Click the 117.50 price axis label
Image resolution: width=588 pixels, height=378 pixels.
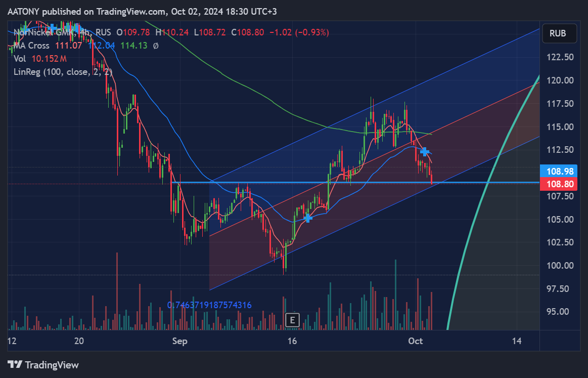point(560,104)
